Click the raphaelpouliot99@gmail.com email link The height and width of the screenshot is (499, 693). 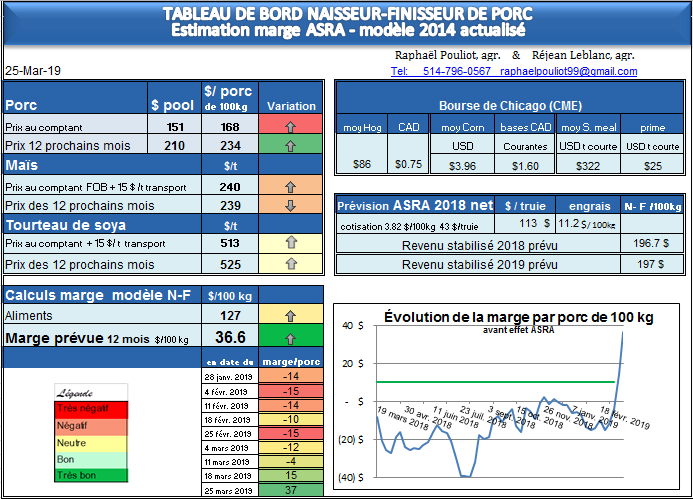pyautogui.click(x=569, y=72)
